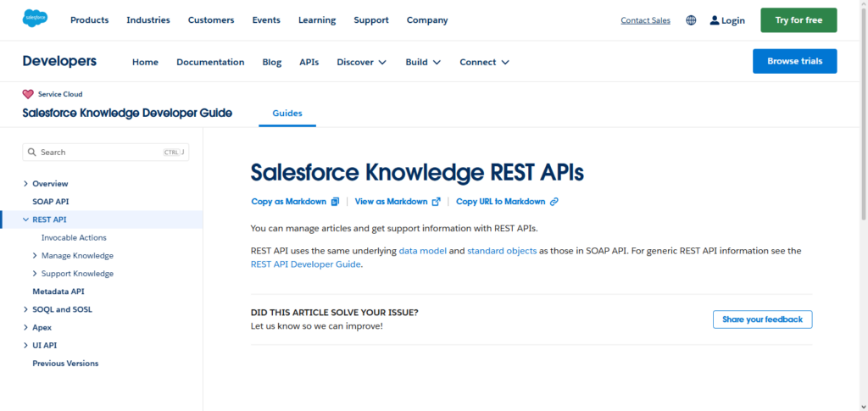Expand the Support Knowledge chevron

click(x=35, y=273)
